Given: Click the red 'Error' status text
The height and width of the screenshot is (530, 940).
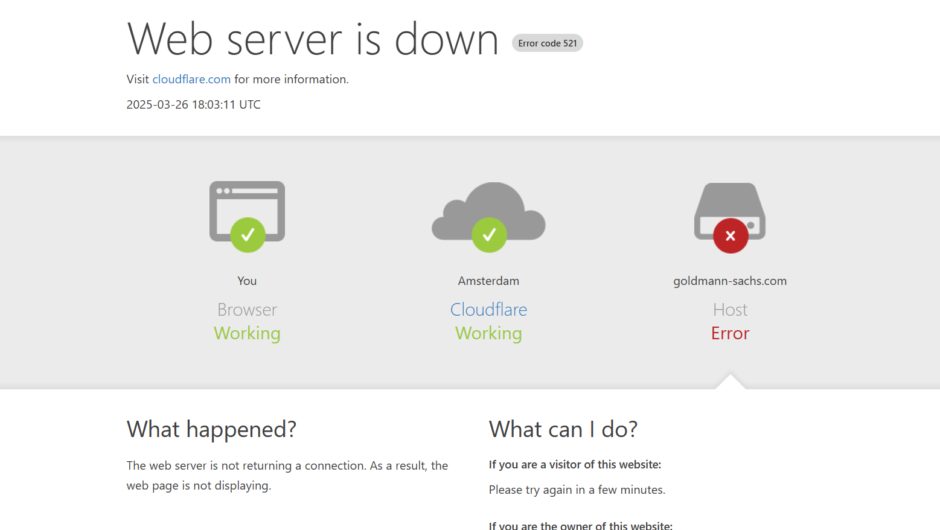Looking at the screenshot, I should click(x=730, y=333).
